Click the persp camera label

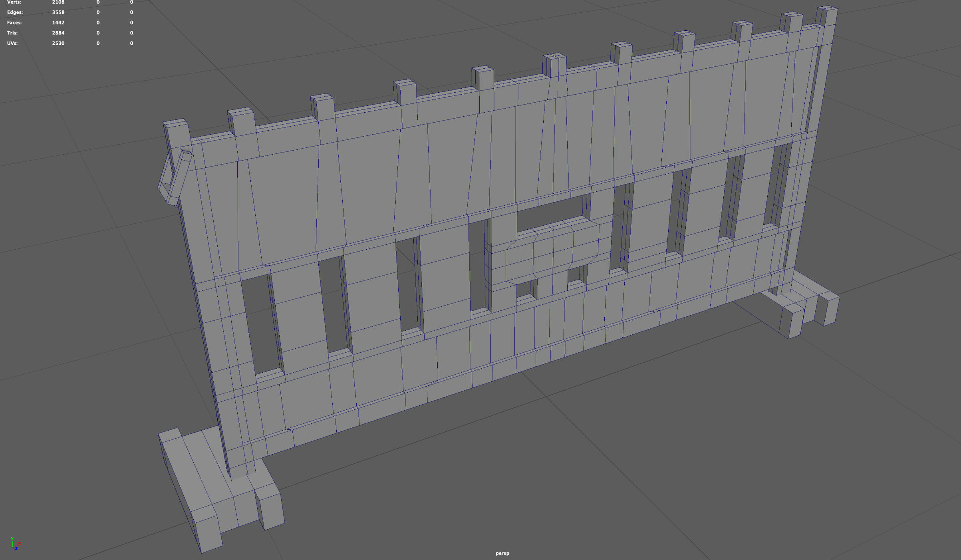pos(502,554)
